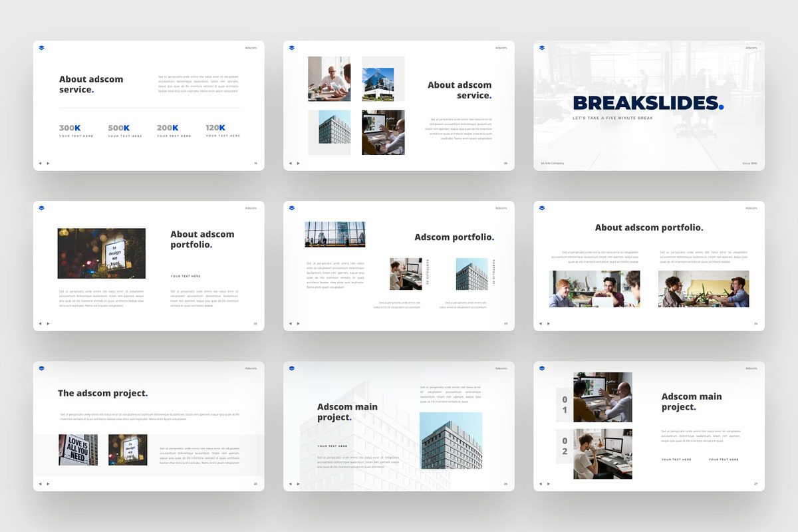Click the blue logo on the Breakslides slide
Screen dimensions: 798x532
click(x=541, y=48)
